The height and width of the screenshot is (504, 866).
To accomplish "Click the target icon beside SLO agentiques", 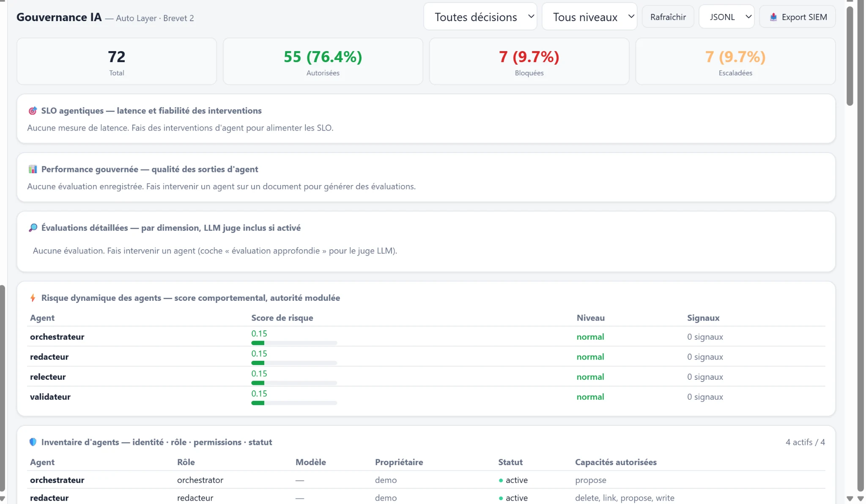I will pyautogui.click(x=33, y=111).
